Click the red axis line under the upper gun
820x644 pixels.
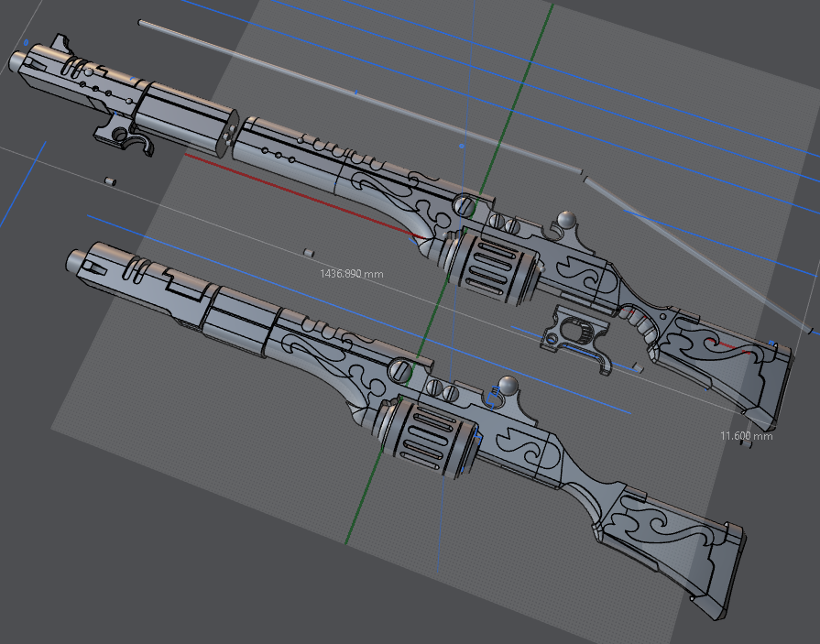(303, 196)
